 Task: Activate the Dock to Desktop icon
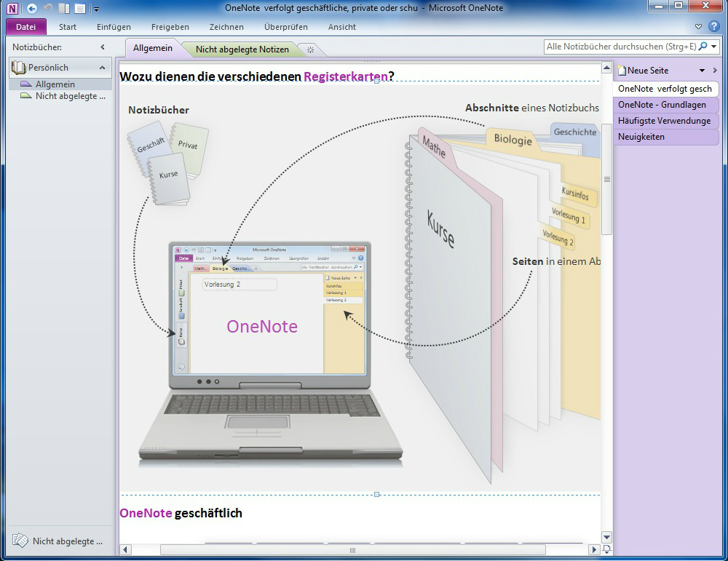click(x=63, y=8)
